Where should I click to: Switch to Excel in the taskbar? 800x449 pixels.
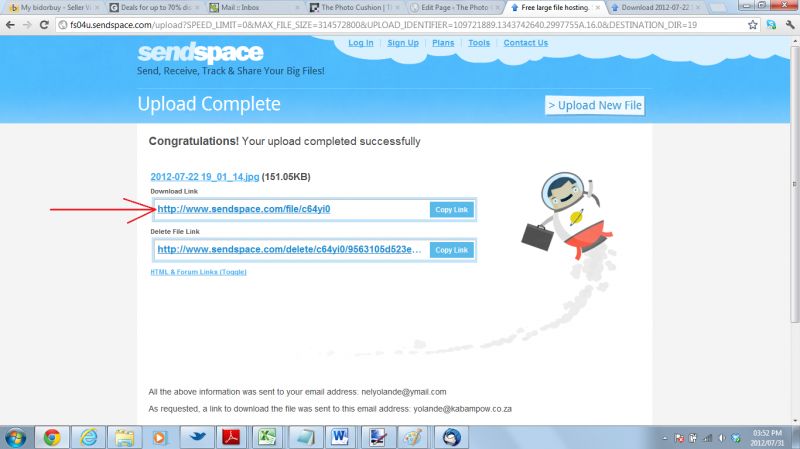pos(267,437)
